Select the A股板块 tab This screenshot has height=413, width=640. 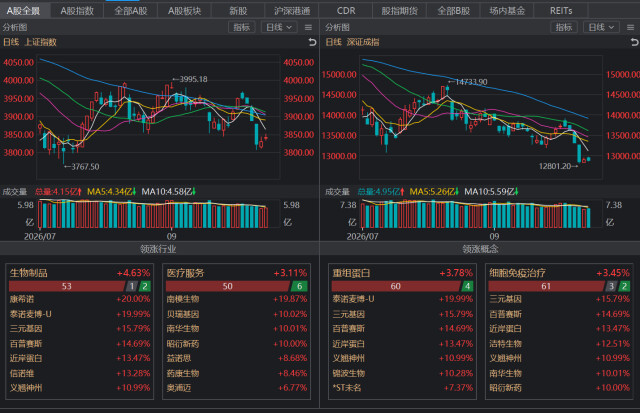click(x=184, y=11)
